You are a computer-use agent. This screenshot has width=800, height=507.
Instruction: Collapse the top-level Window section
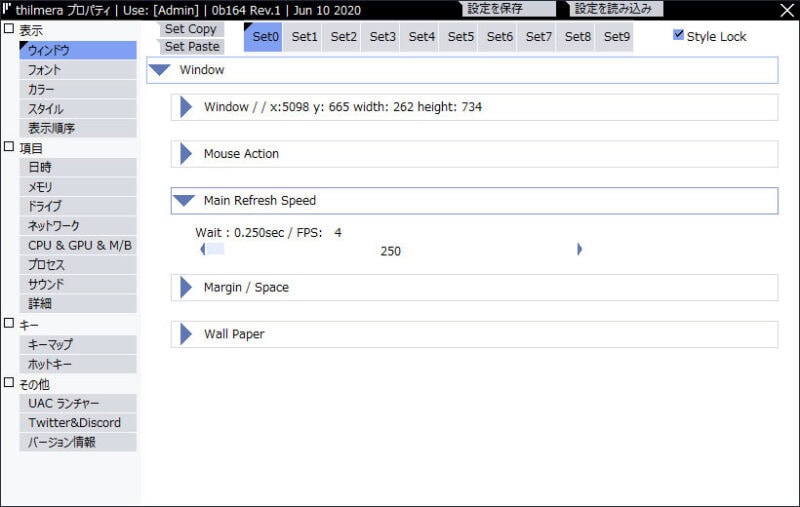click(462, 70)
